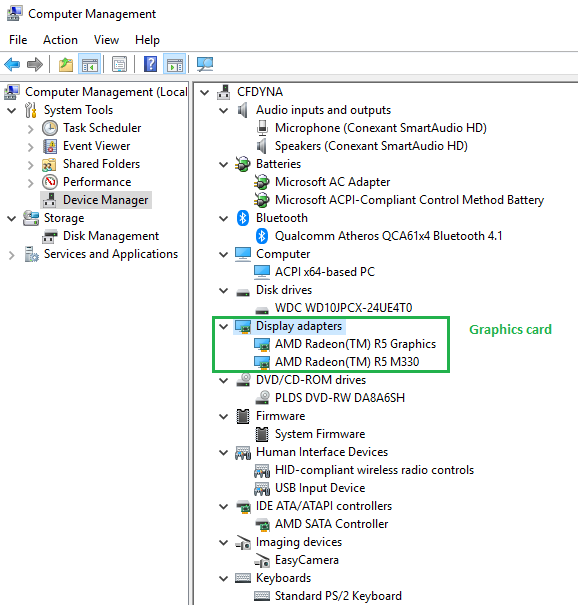The width and height of the screenshot is (578, 605).
Task: Collapse the Disk drives category chevron
Action: (224, 290)
